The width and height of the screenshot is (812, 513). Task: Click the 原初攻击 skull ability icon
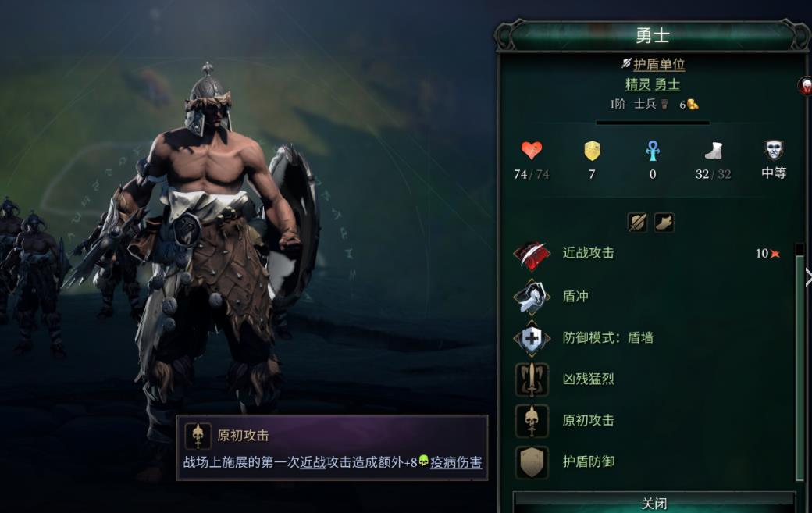click(x=532, y=420)
